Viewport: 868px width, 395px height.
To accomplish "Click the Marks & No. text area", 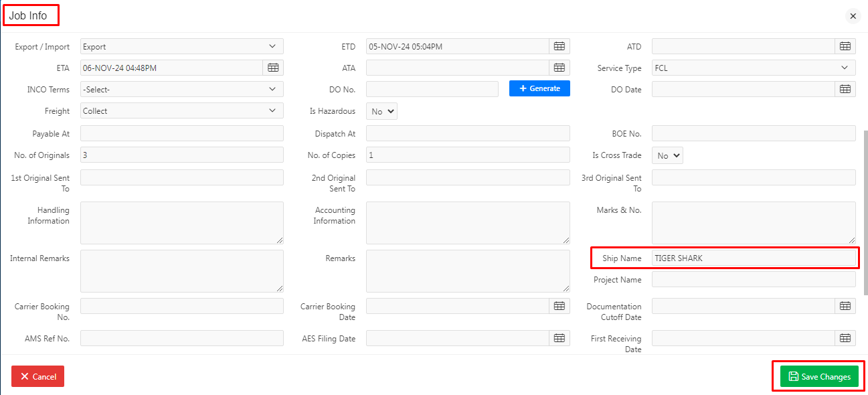I will [754, 223].
